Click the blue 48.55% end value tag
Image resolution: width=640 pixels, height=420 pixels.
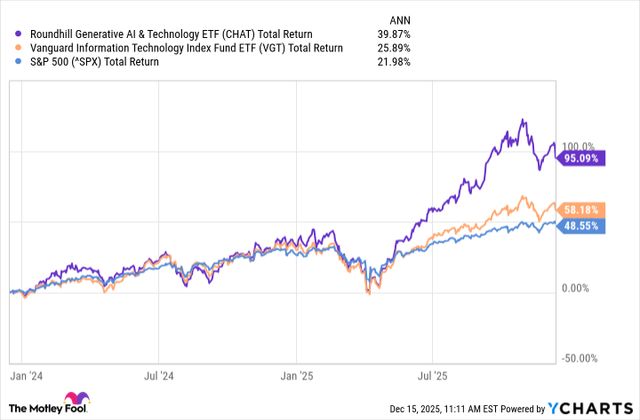coord(583,227)
